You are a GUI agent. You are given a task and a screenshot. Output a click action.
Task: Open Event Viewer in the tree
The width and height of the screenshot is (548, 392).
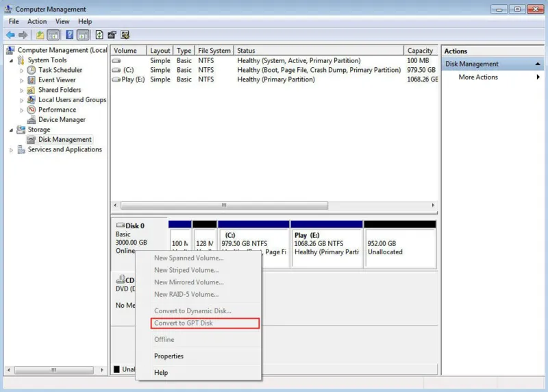(57, 79)
